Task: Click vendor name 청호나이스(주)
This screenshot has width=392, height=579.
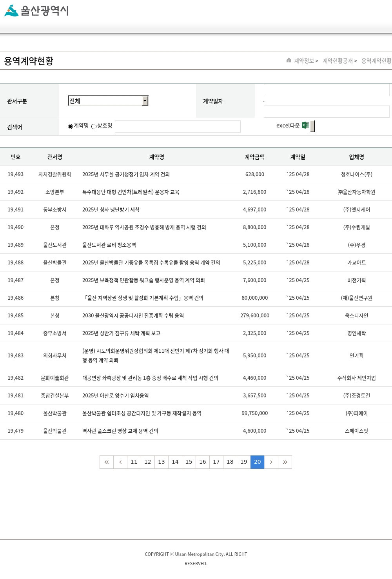Action: coord(357,175)
